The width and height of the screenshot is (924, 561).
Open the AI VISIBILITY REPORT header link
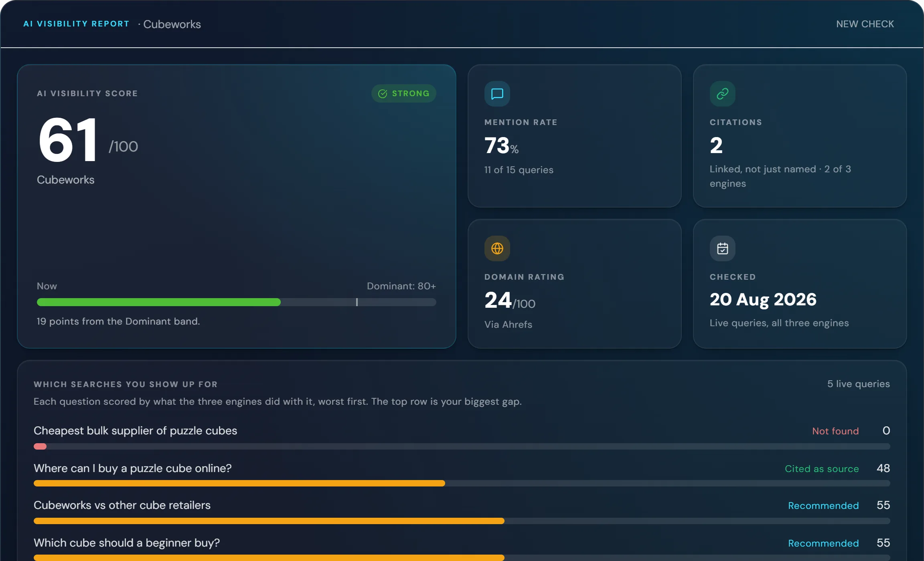(76, 24)
